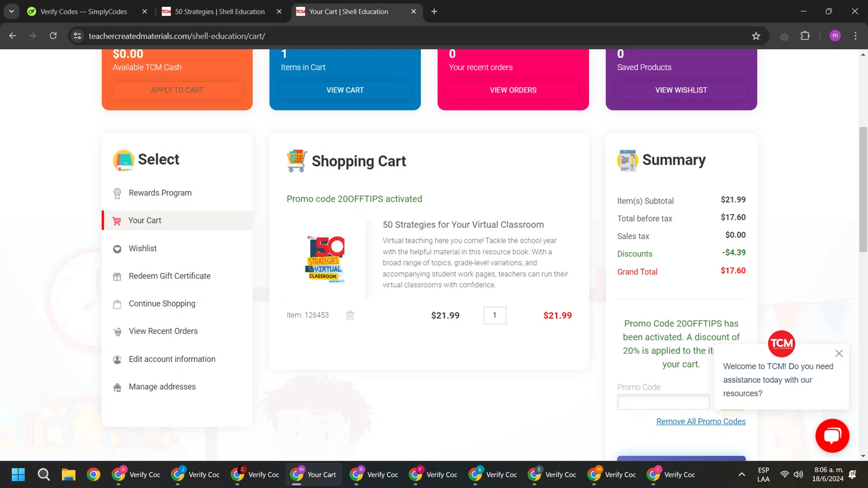Show hidden system tray icons
The height and width of the screenshot is (488, 868).
pyautogui.click(x=741, y=475)
